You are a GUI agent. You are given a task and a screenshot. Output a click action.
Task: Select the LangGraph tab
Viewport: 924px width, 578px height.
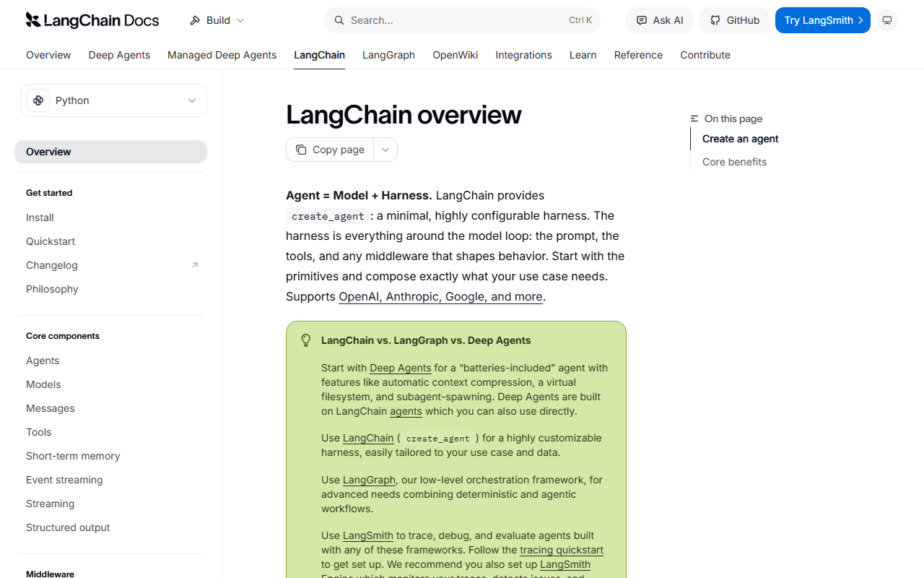click(x=388, y=55)
